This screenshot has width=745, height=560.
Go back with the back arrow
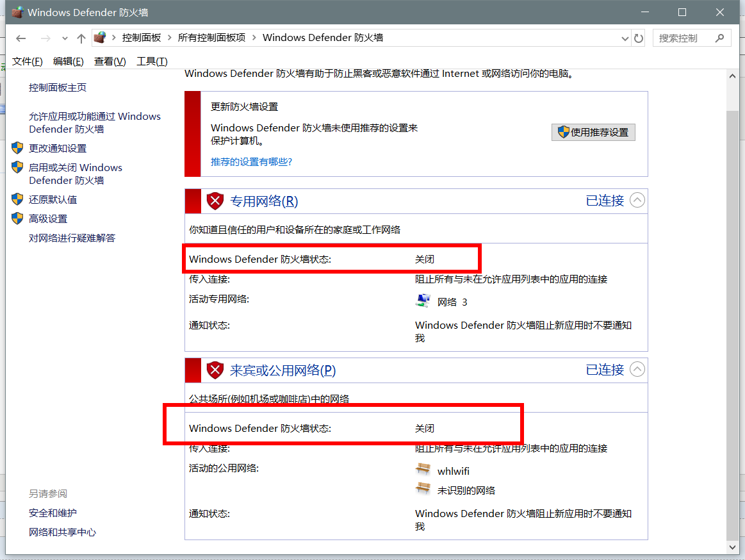(21, 38)
